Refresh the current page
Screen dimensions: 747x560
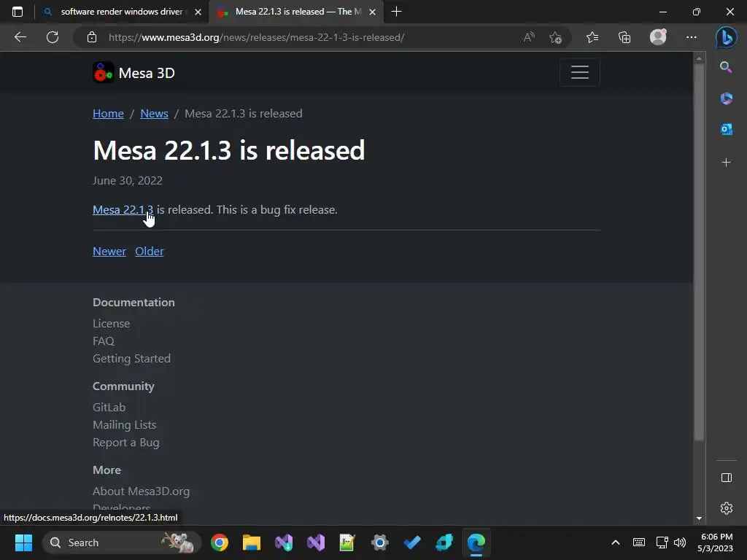[x=53, y=37]
